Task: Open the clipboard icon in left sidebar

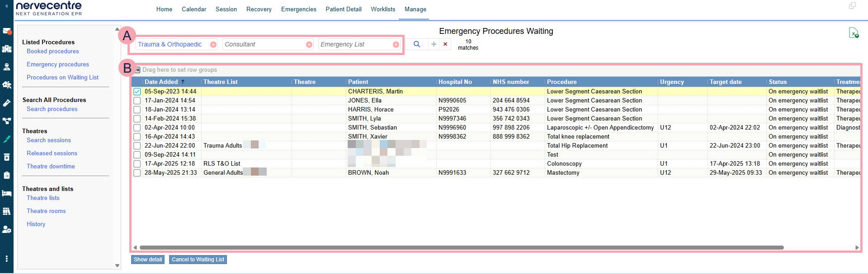Action: 7,175
